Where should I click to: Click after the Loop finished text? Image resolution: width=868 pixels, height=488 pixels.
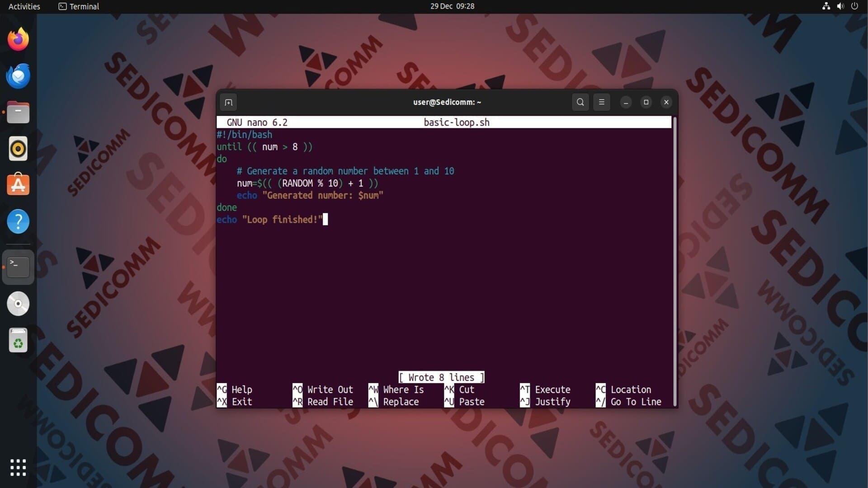tap(325, 220)
